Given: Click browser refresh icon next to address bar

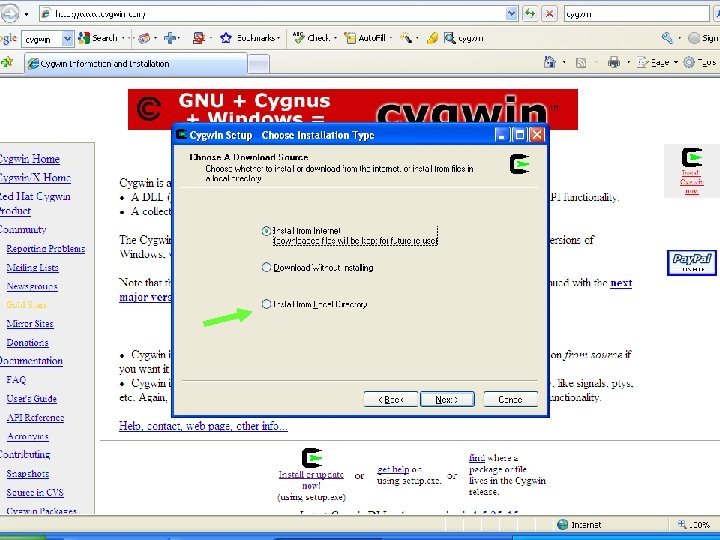Looking at the screenshot, I should point(530,14).
